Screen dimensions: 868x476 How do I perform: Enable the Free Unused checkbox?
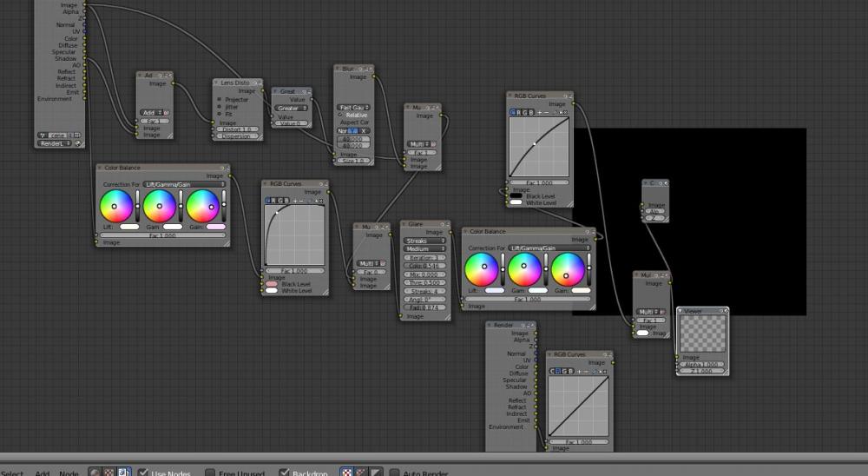click(x=210, y=473)
